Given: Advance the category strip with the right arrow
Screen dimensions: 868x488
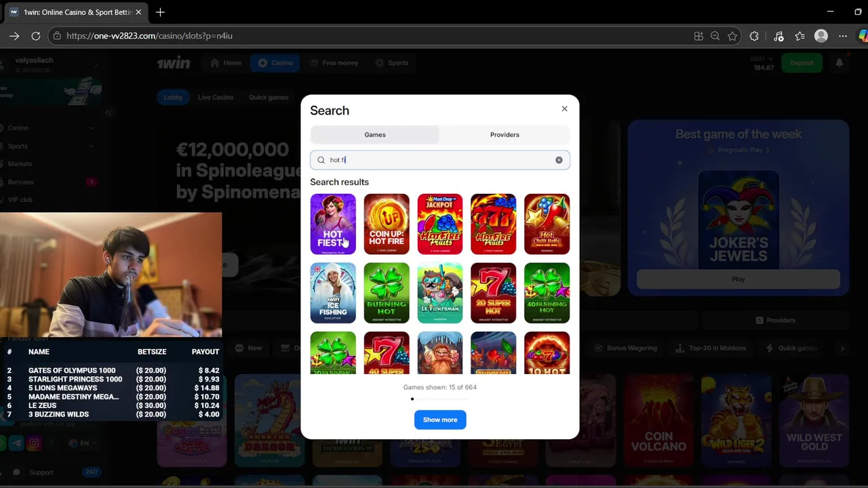Looking at the screenshot, I should (842, 348).
